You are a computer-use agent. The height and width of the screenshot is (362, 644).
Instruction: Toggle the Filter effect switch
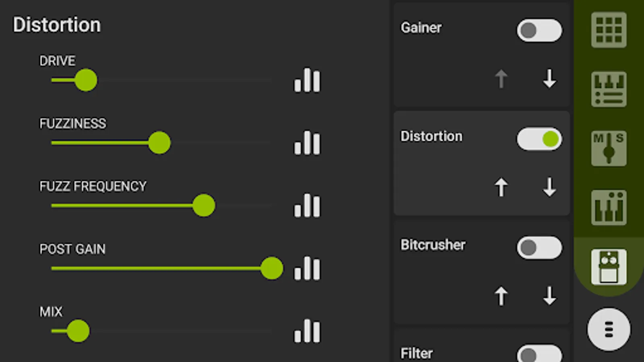[539, 354]
